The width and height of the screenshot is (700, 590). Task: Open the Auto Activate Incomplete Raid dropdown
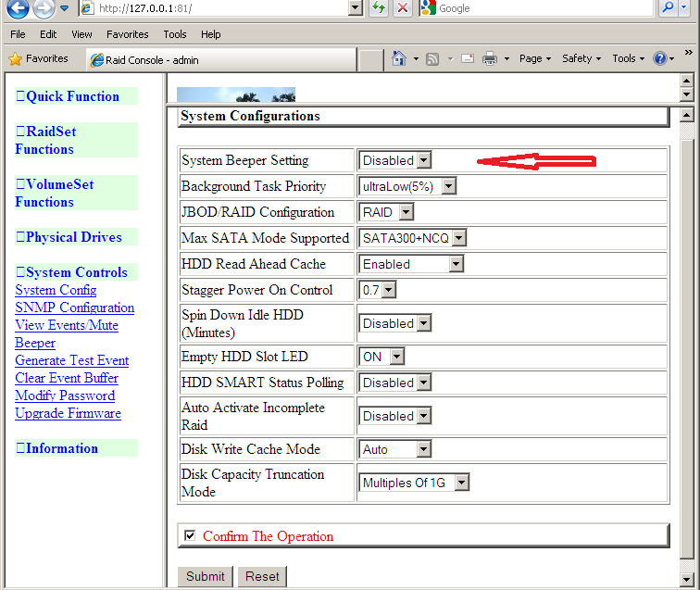395,416
